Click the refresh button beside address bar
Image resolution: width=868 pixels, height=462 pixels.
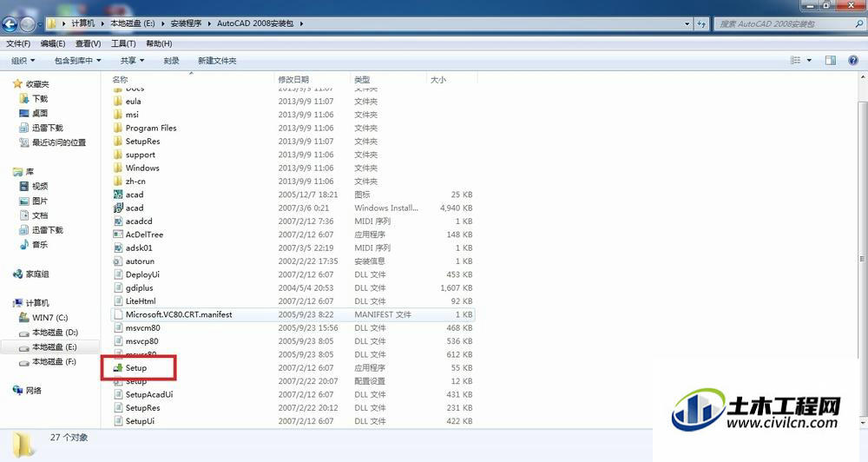point(701,23)
